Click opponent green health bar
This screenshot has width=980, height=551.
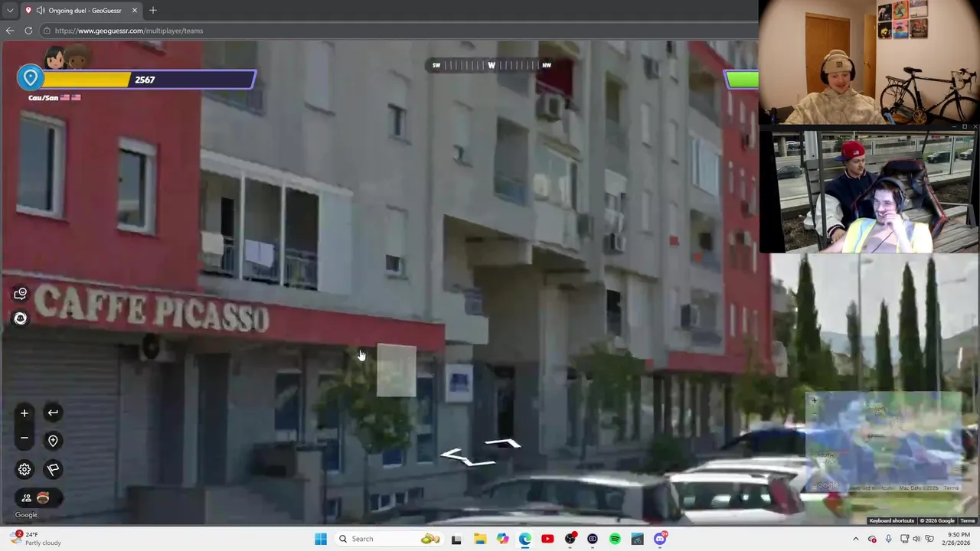741,80
